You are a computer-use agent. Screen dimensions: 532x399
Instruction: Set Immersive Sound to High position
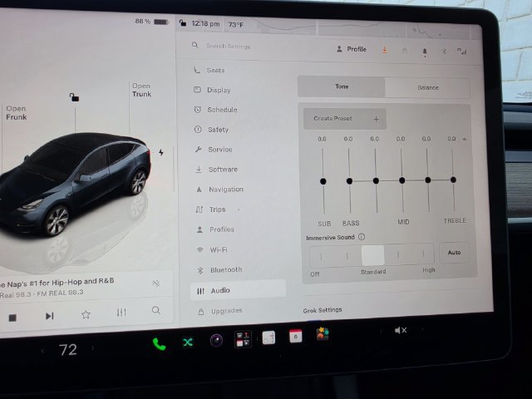pos(423,254)
